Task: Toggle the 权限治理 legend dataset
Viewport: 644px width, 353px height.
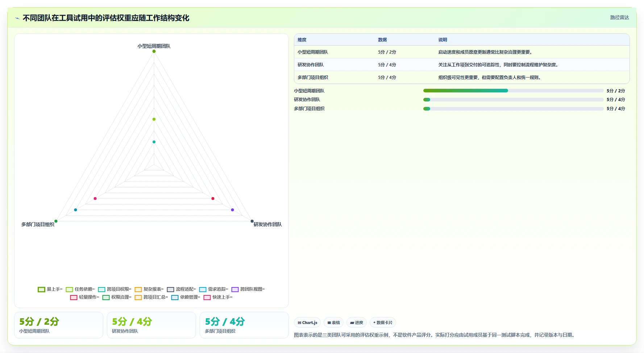Action: [117, 297]
